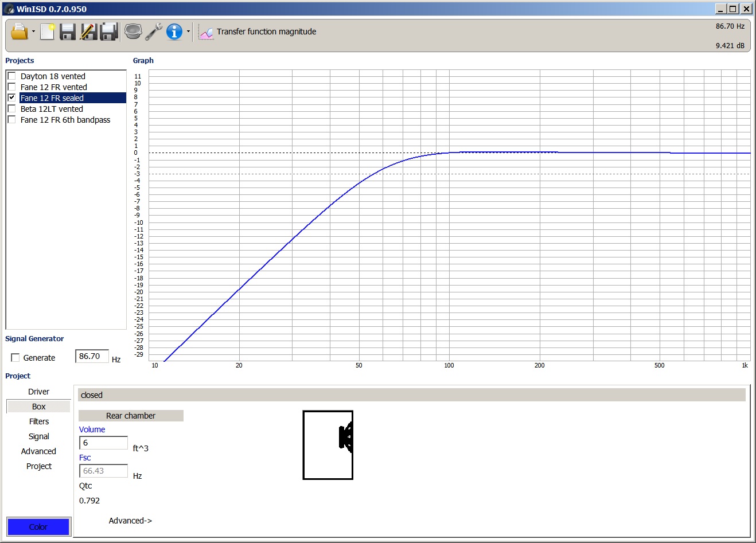Click the 86.70 Hz cursor readout
The image size is (756, 543).
730,26
